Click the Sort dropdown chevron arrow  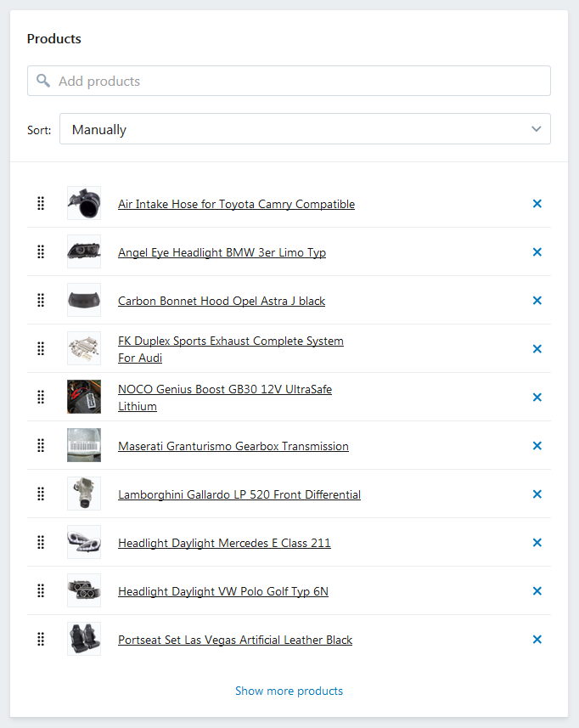tap(536, 129)
